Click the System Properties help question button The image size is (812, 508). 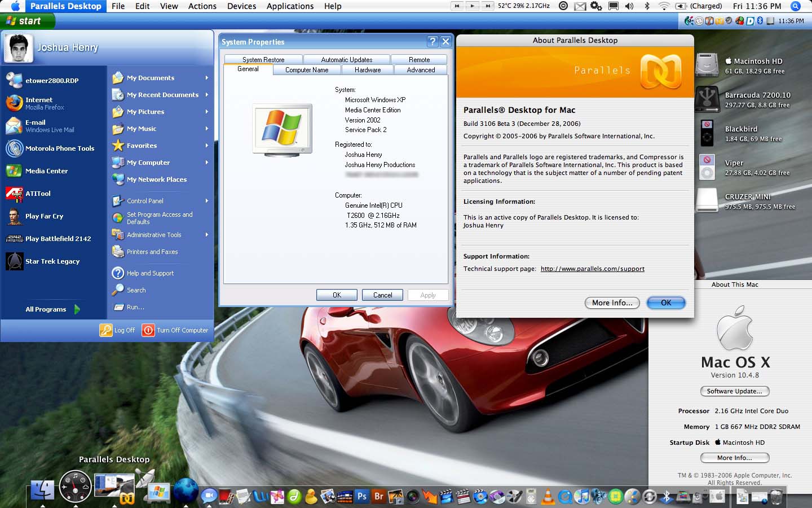tap(433, 42)
